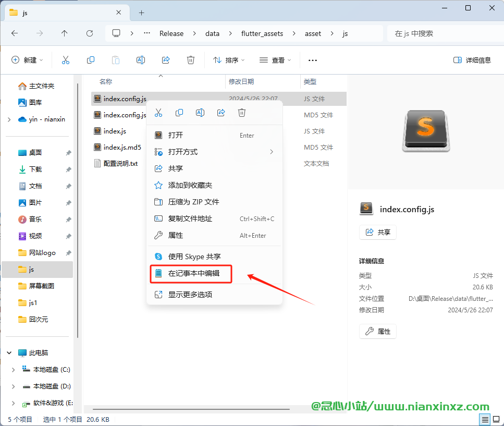Sort by the 修改日期 column header
504x426 pixels.
[241, 82]
